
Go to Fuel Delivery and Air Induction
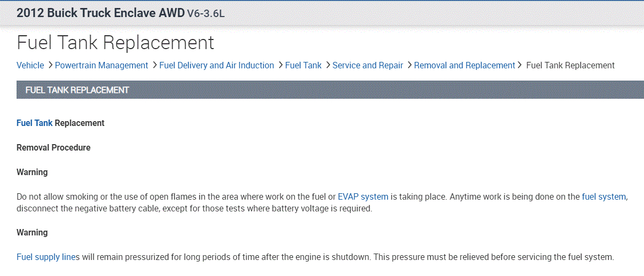coord(216,65)
